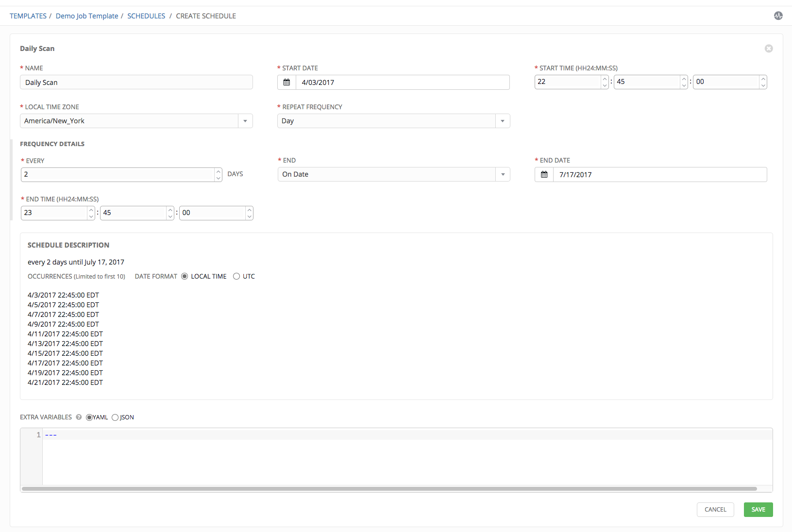This screenshot has height=532, width=792.
Task: Choose YAML for extra variables
Action: pos(89,417)
